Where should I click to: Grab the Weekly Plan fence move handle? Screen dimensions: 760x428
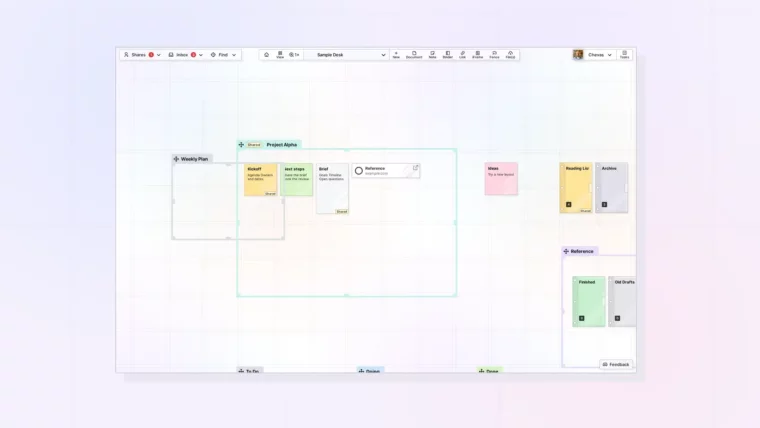(x=176, y=159)
